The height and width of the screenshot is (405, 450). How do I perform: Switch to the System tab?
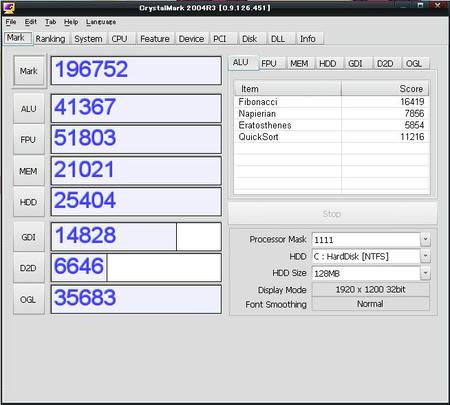click(x=88, y=39)
